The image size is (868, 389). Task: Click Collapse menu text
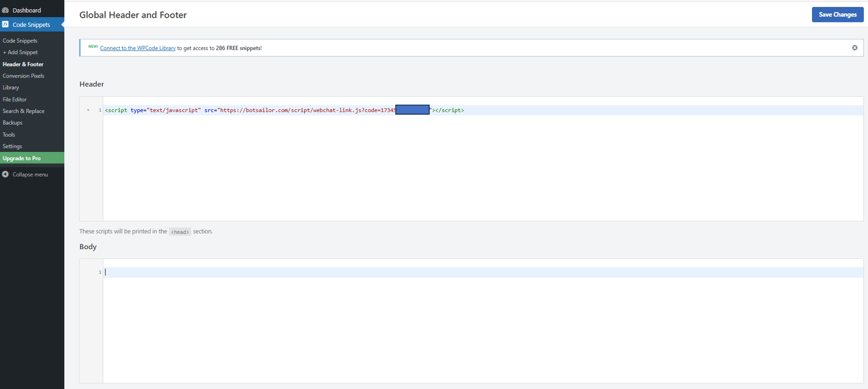click(30, 175)
